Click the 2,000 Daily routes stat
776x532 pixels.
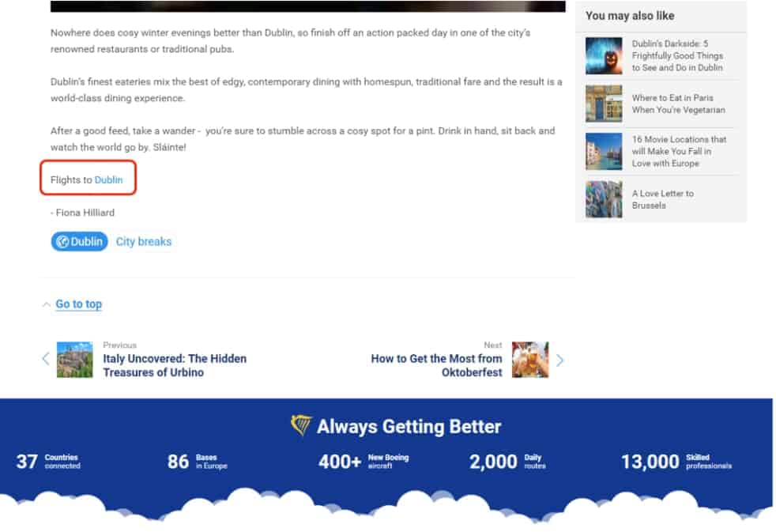click(x=507, y=461)
